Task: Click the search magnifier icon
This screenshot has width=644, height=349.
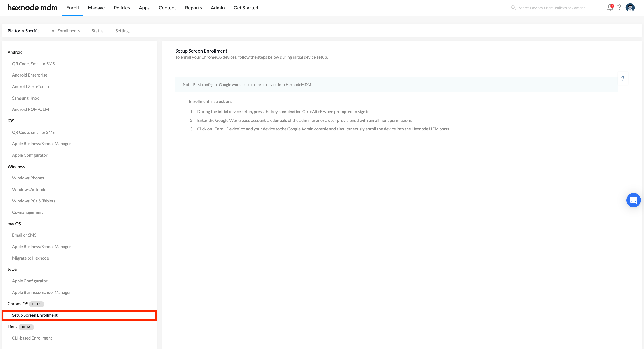Action: click(513, 8)
